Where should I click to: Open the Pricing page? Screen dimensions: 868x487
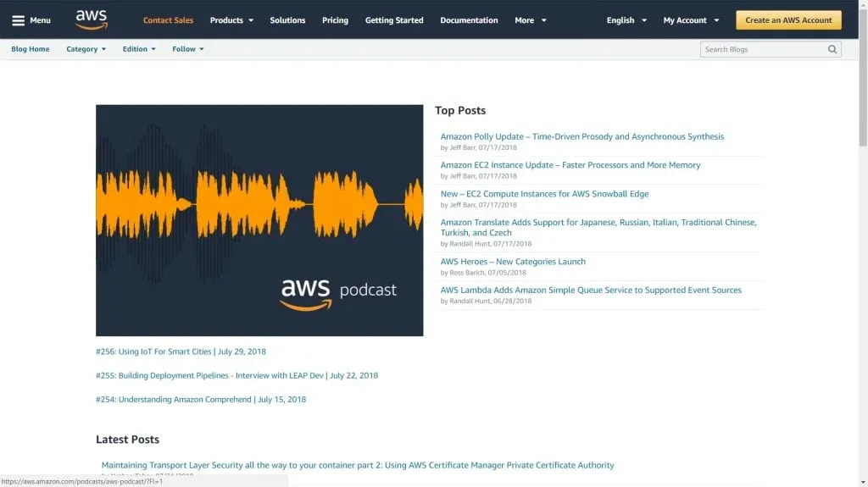335,20
